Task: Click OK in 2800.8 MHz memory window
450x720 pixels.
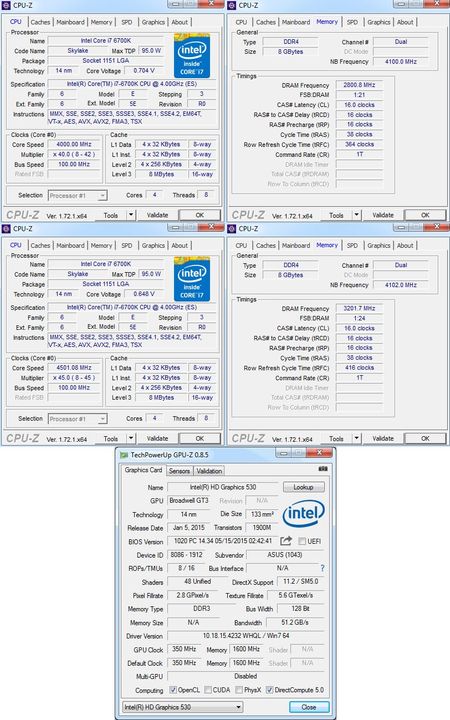Action: pos(425,215)
